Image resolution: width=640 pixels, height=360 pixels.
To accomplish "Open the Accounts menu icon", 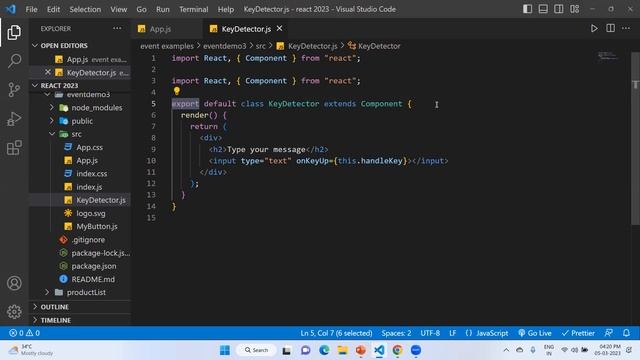I will [x=14, y=283].
